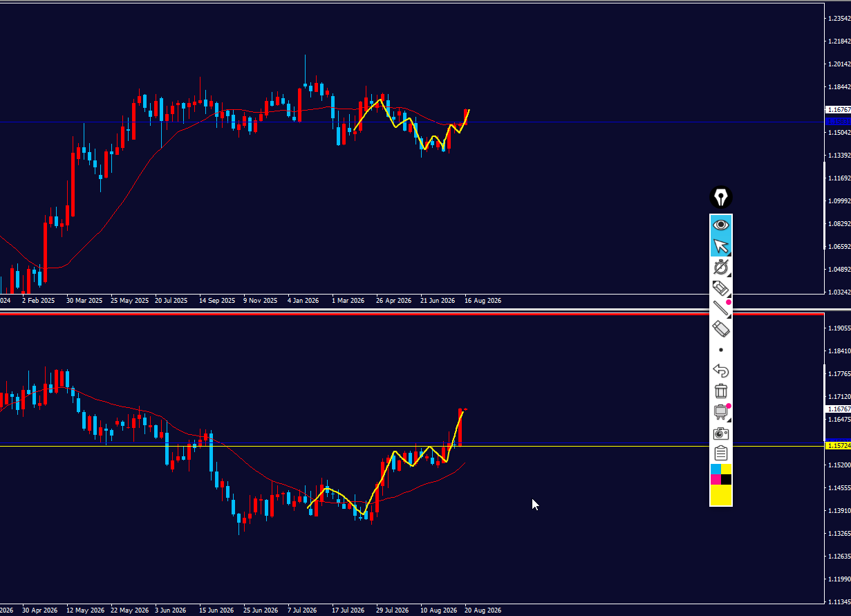
Task: Pick the cyan color swatch
Action: (x=716, y=469)
